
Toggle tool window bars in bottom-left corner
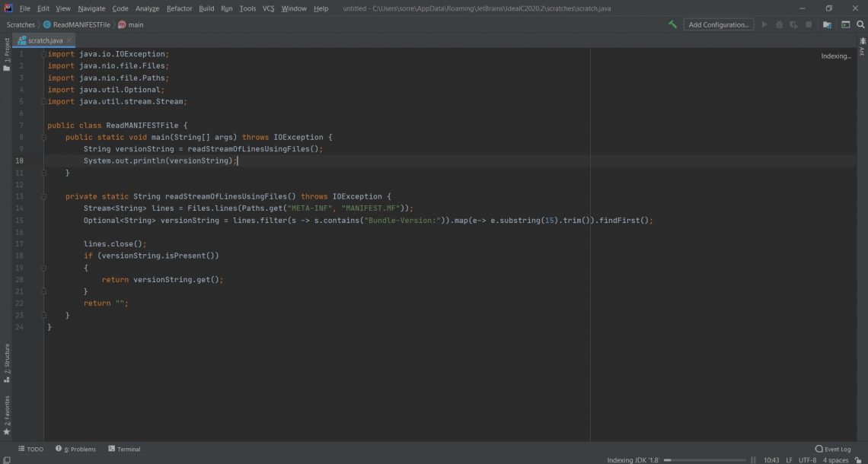(6, 449)
